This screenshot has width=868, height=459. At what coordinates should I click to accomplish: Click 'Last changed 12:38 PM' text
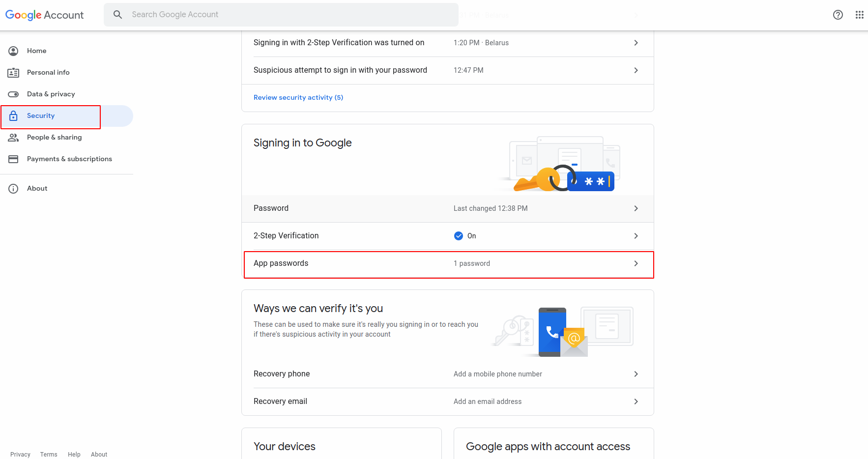[x=491, y=208]
